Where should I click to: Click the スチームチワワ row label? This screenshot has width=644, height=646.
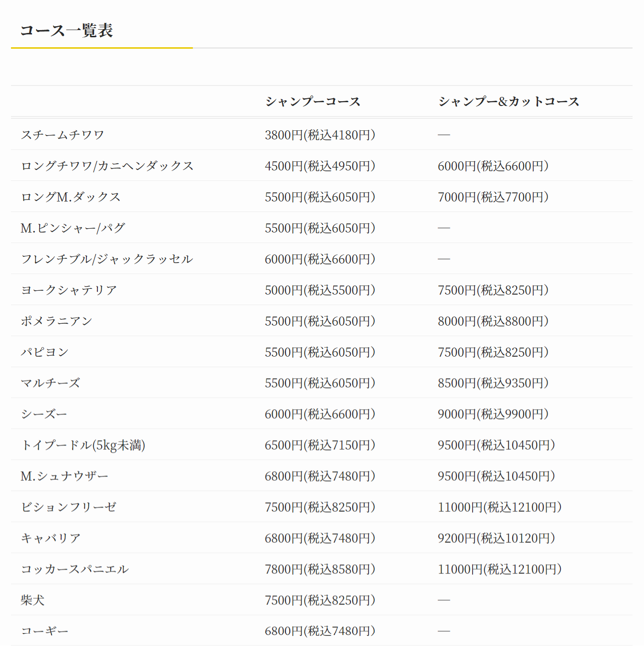(63, 135)
